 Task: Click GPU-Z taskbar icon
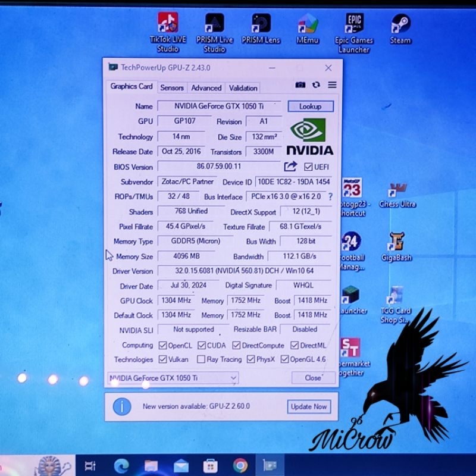coord(270,466)
